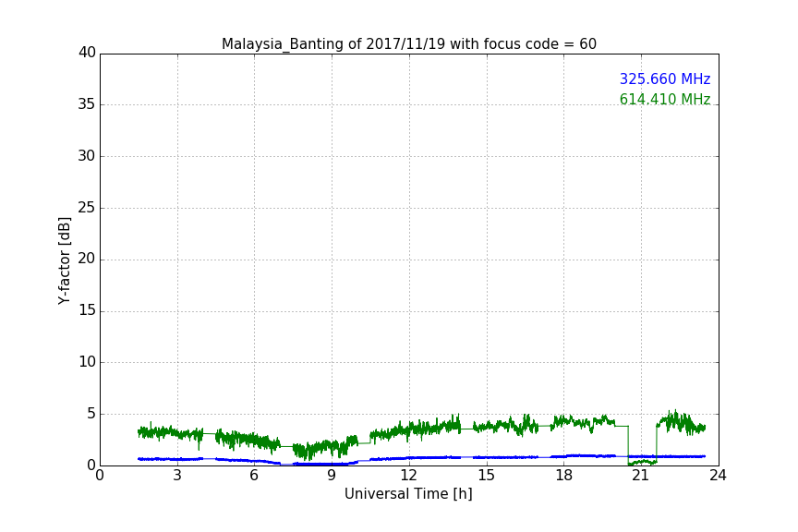Click the x-axis tick label '3'
This screenshot has height=532, width=798.
pyautogui.click(x=177, y=476)
